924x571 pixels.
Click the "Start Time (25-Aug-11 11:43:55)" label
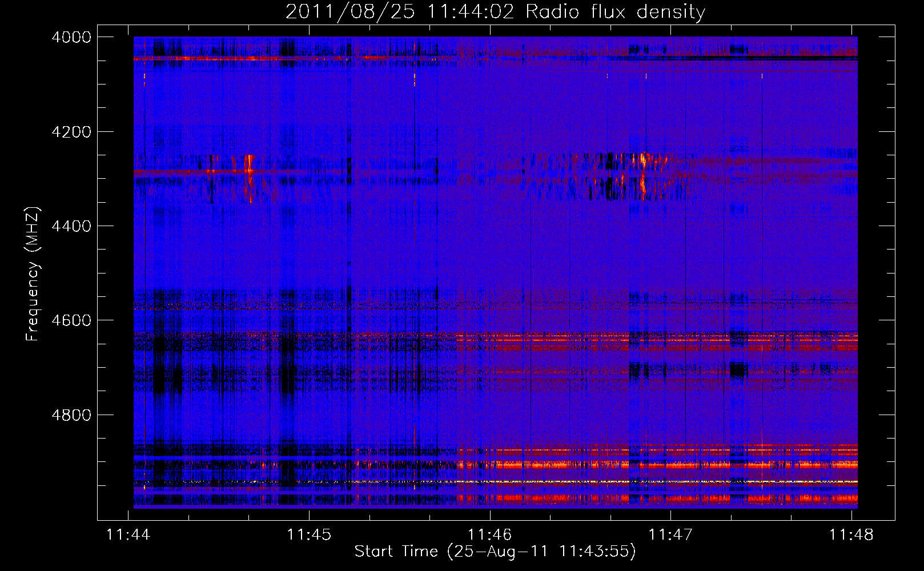(x=495, y=552)
